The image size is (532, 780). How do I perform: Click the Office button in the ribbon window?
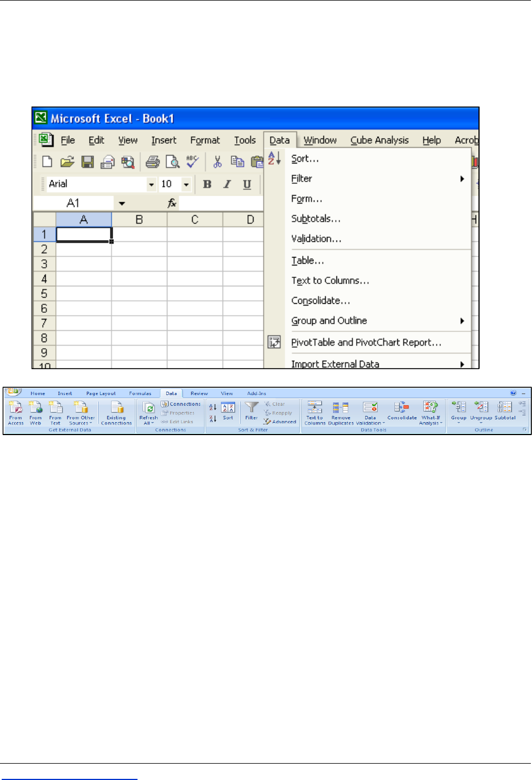[13, 392]
